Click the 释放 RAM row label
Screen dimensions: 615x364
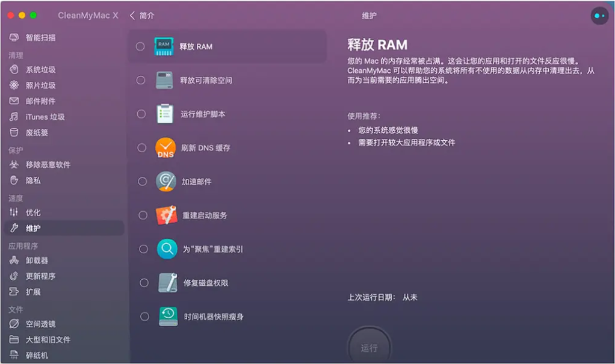[x=196, y=47]
